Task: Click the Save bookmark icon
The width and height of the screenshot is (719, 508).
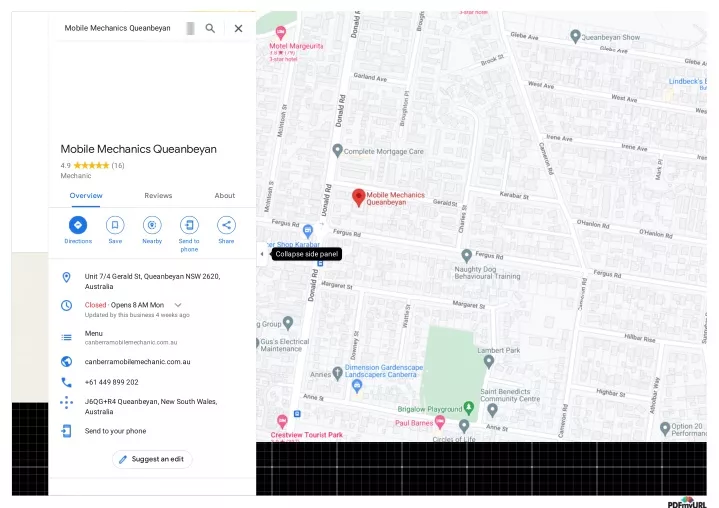Action: pyautogui.click(x=115, y=225)
